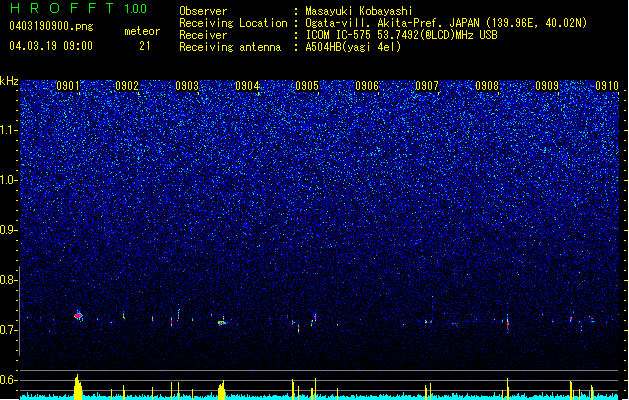Image resolution: width=629 pixels, height=400 pixels.
Task: Click the meteor count value 21
Action: click(x=145, y=46)
